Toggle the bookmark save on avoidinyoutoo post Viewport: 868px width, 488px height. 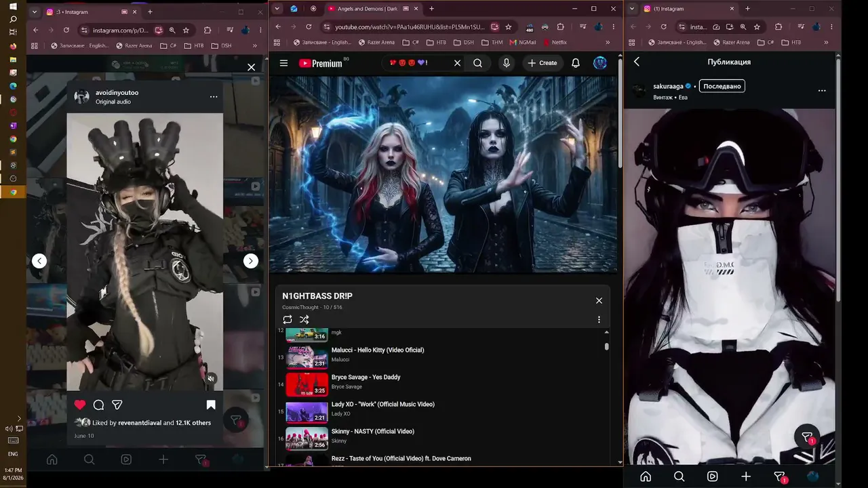coord(211,405)
